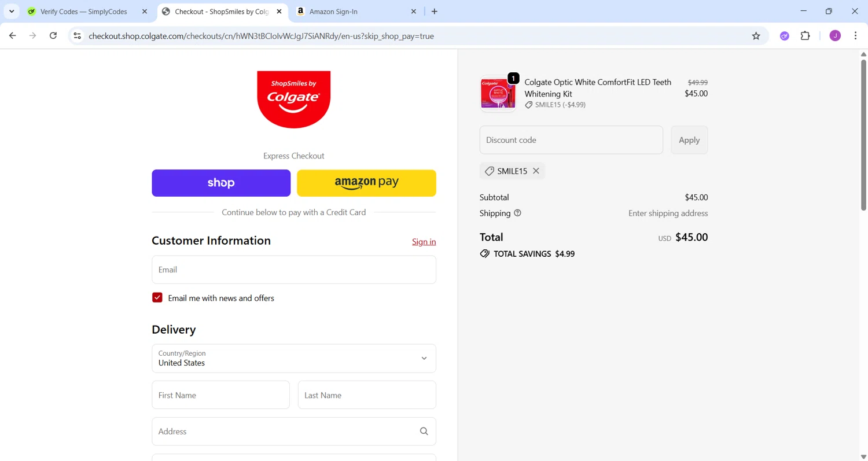Open the SimplyCodes extension icon
Viewport: 868px width, 461px height.
[785, 36]
